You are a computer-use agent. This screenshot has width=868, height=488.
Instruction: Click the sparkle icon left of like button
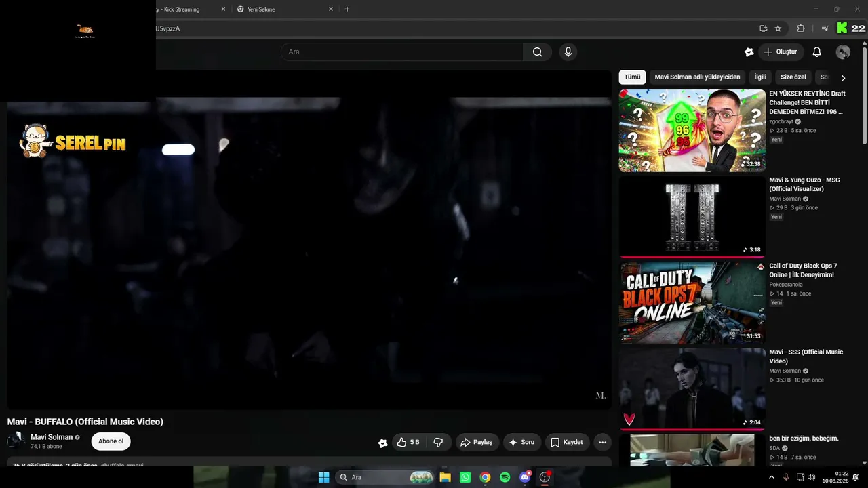click(383, 443)
